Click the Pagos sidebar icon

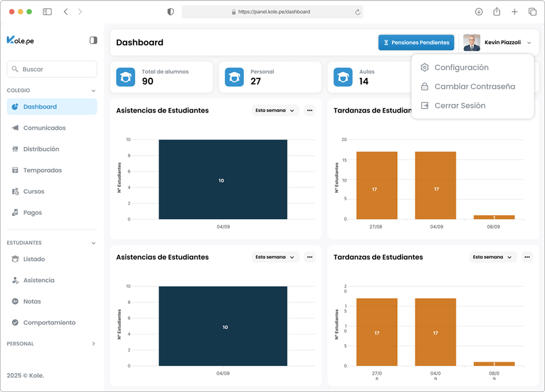pyautogui.click(x=15, y=213)
